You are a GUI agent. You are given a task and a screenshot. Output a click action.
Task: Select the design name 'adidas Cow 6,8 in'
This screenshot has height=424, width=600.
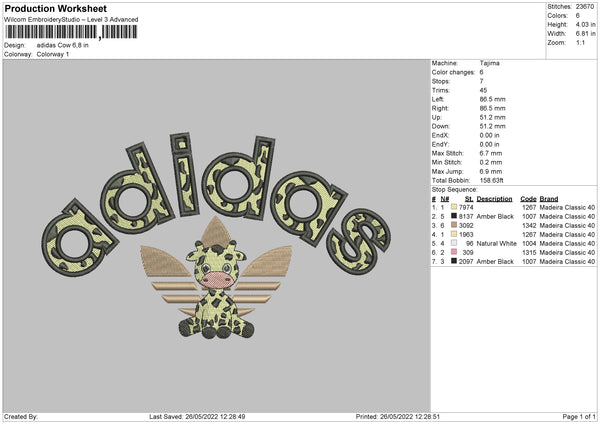coord(62,45)
